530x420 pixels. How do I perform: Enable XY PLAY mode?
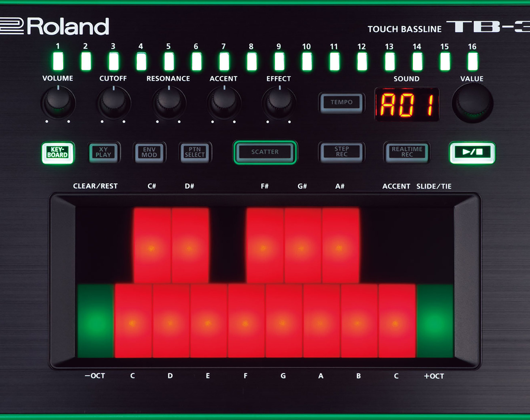pos(103,152)
